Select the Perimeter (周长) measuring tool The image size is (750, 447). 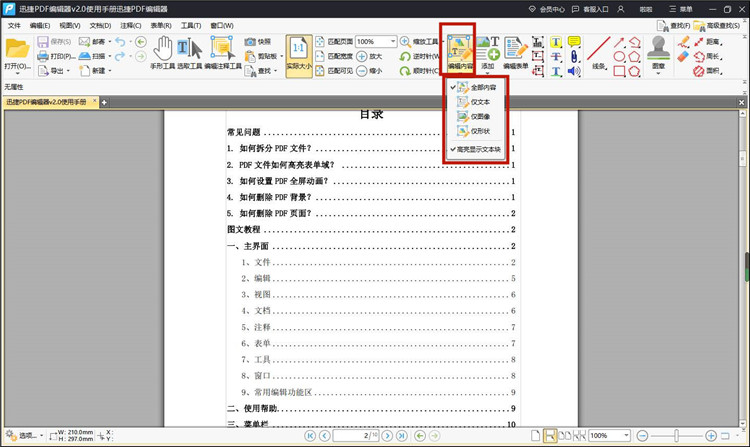click(708, 56)
